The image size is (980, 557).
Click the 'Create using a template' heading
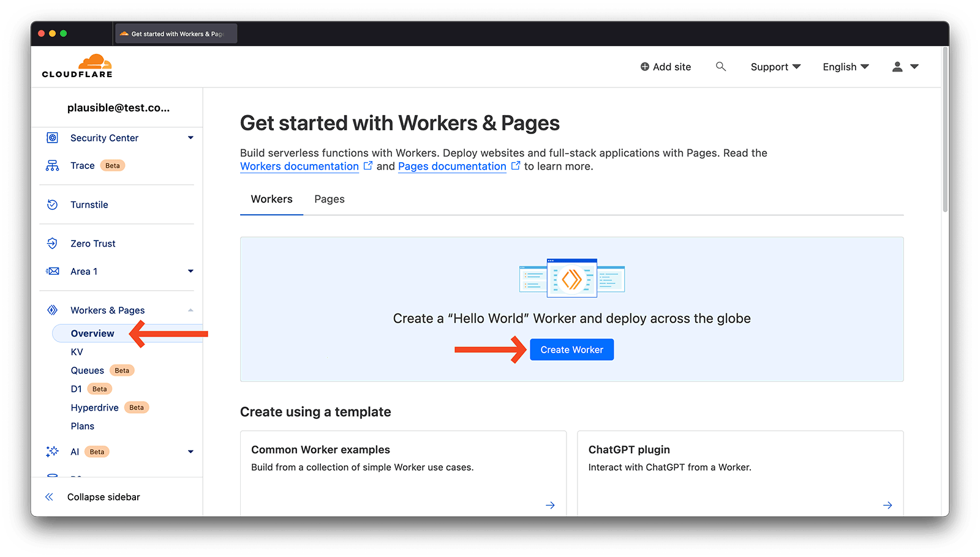(x=315, y=412)
